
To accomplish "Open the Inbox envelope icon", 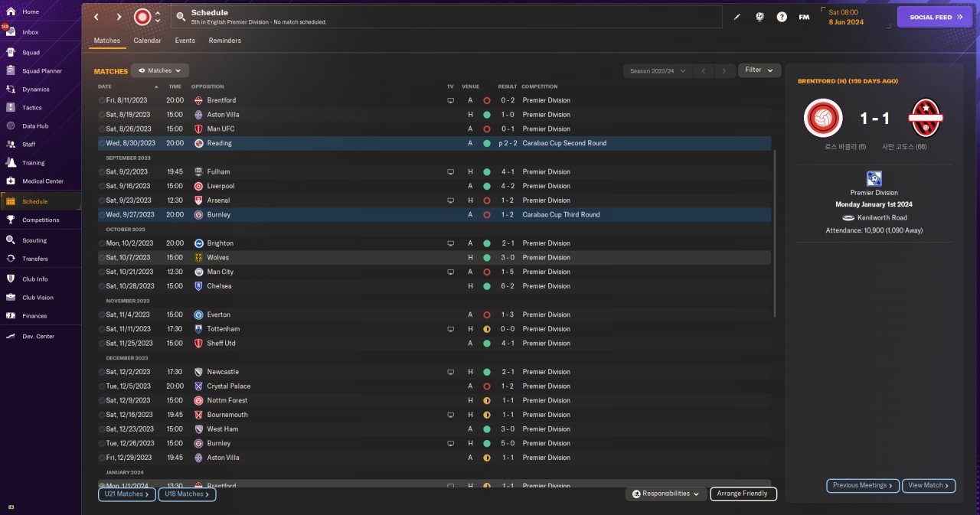I will click(x=11, y=32).
